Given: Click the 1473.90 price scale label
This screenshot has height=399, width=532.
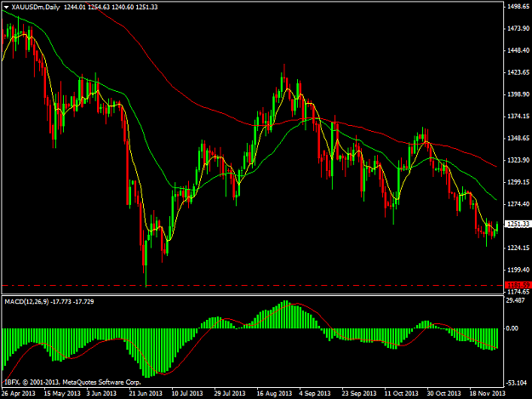Looking at the screenshot, I should pyautogui.click(x=518, y=28).
